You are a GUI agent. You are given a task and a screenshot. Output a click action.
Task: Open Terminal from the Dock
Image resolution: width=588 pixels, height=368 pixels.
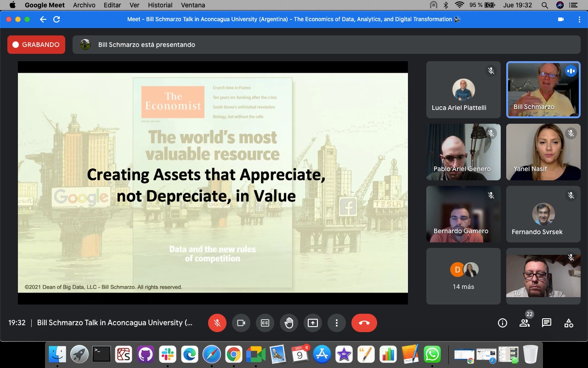click(x=102, y=354)
